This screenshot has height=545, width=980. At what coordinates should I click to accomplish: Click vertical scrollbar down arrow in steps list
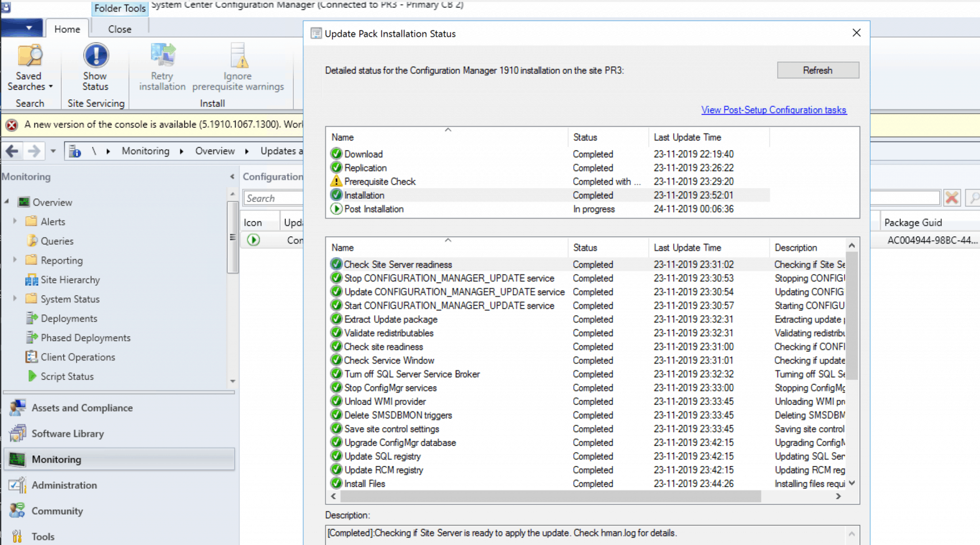click(852, 483)
